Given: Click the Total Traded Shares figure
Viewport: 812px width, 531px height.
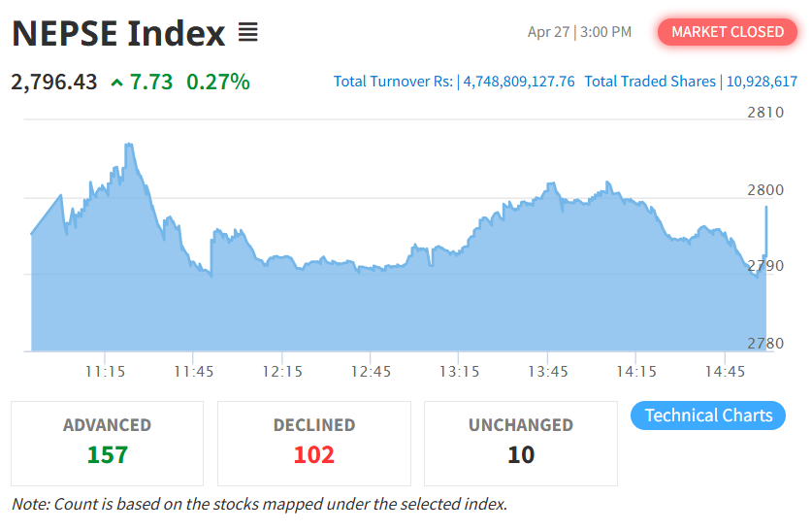Looking at the screenshot, I should tap(763, 82).
